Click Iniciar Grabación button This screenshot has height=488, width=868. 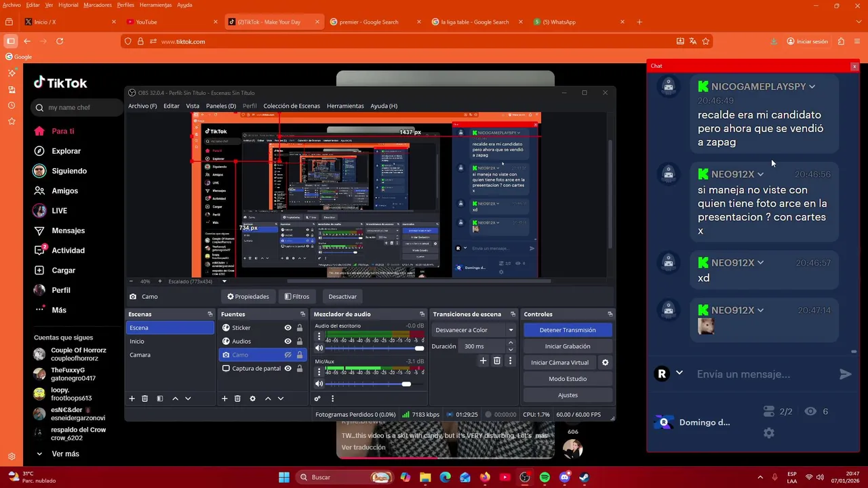point(568,346)
